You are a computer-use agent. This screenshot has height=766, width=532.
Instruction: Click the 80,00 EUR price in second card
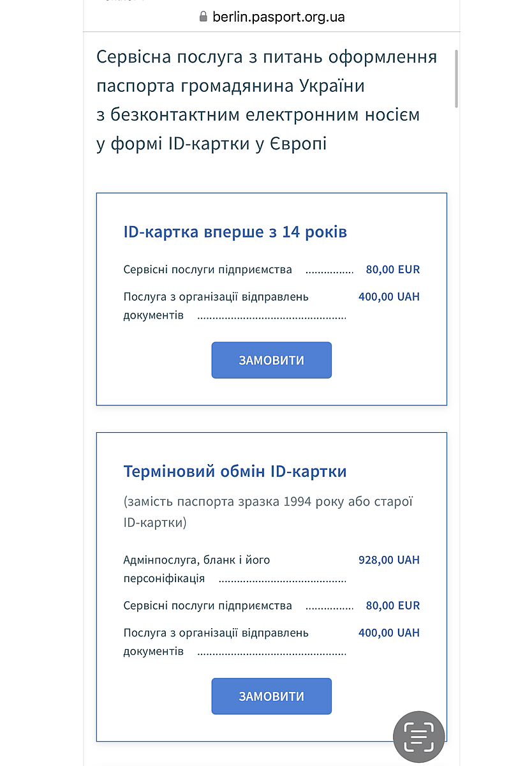[392, 605]
